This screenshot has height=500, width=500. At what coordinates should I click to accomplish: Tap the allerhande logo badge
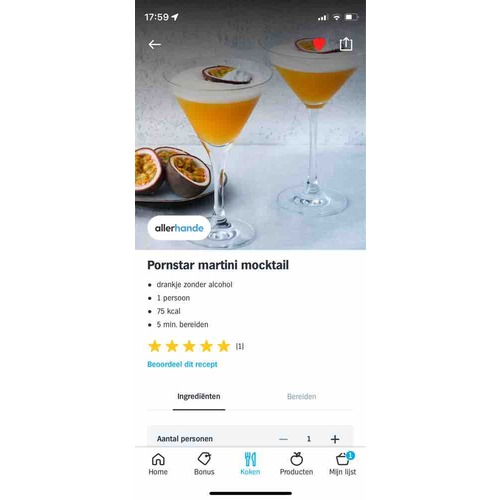point(179,228)
